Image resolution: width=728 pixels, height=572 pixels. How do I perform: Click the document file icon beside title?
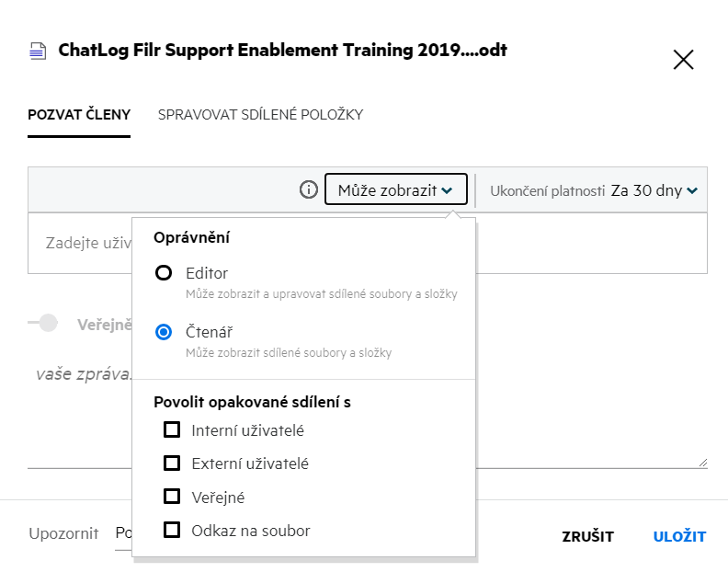37,51
